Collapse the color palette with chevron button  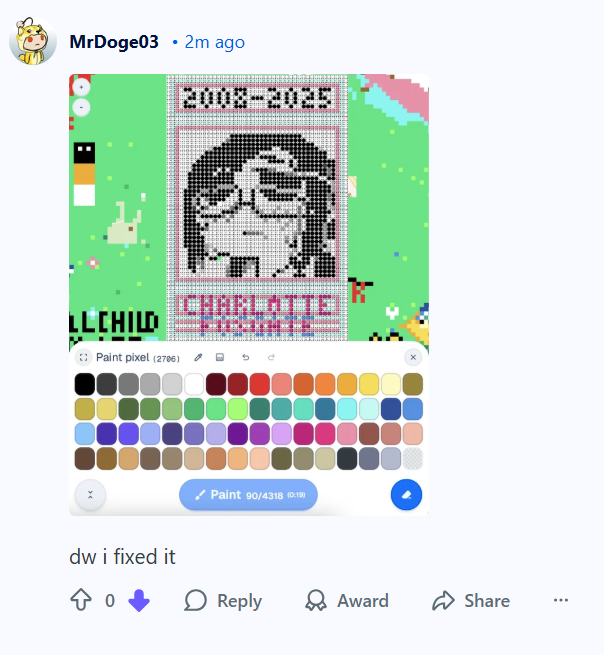90,495
